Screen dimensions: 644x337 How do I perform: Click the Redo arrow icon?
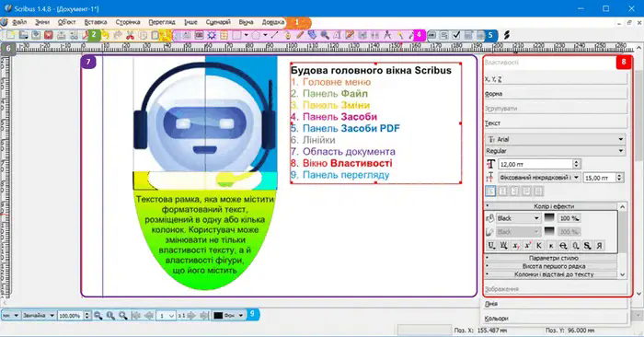click(x=118, y=35)
